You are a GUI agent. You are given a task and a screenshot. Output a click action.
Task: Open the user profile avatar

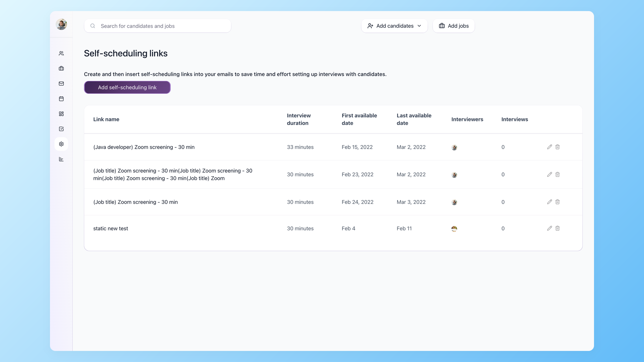click(61, 24)
